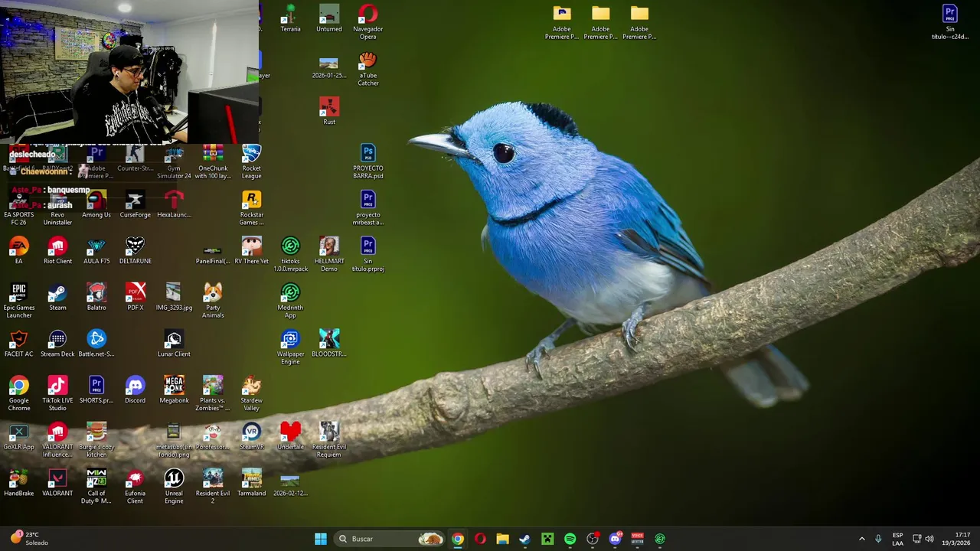Open Spotify from the taskbar
Viewport: 980px width, 551px height.
pos(570,539)
